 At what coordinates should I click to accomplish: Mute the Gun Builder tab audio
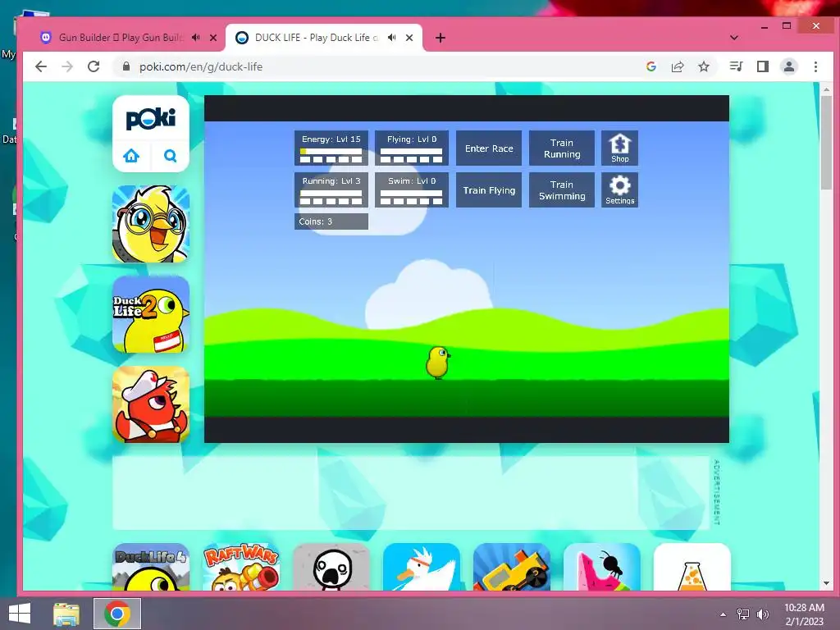tap(196, 38)
